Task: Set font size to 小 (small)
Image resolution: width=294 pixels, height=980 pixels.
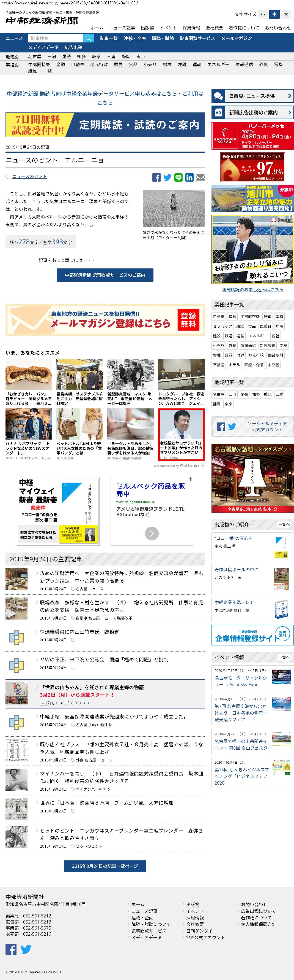Action: (262, 14)
